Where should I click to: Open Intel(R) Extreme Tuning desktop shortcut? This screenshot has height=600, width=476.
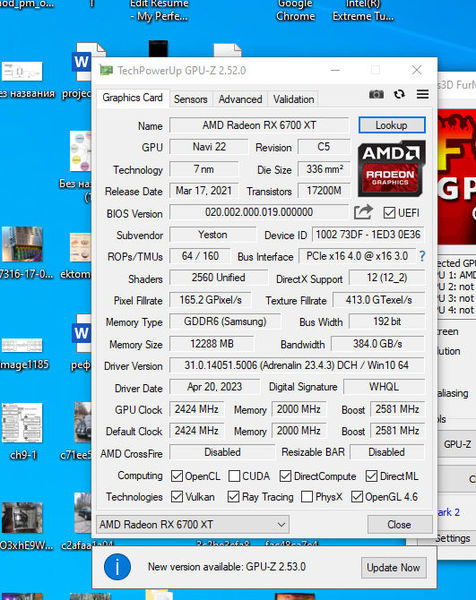(x=363, y=10)
